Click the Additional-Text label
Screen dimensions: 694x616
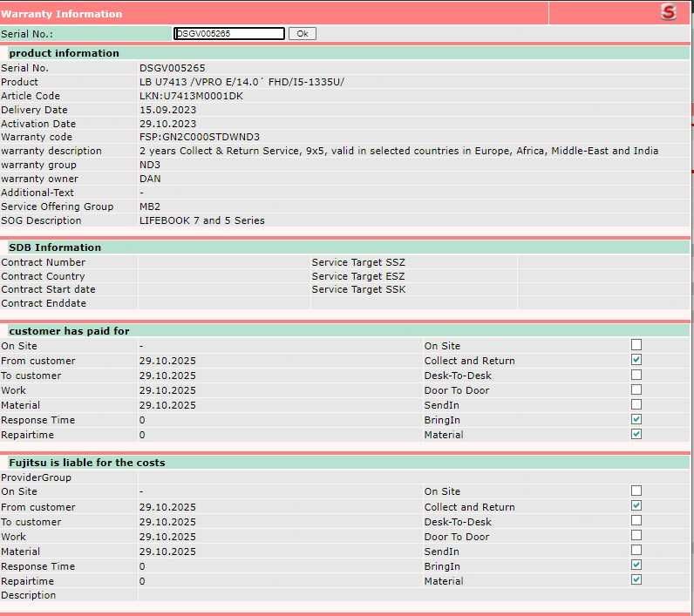[x=37, y=193]
